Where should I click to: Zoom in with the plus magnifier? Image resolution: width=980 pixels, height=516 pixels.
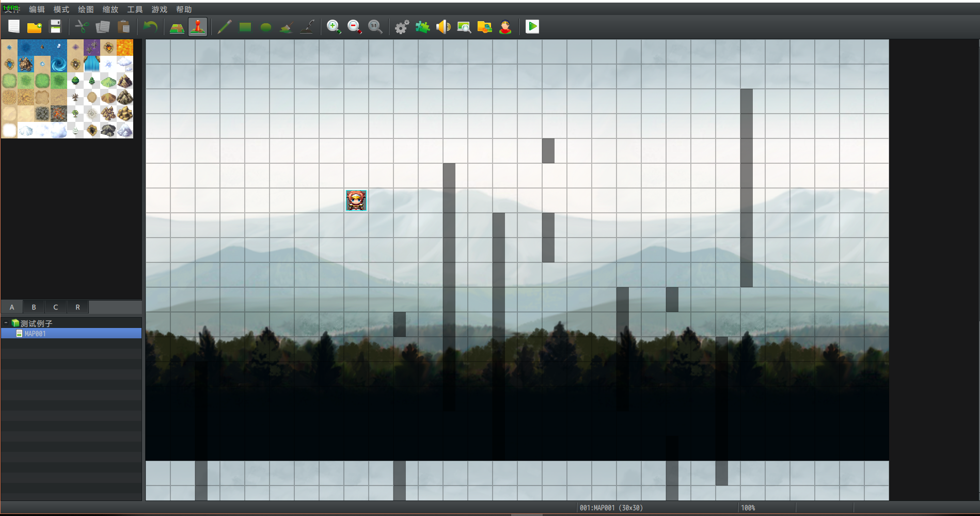334,27
